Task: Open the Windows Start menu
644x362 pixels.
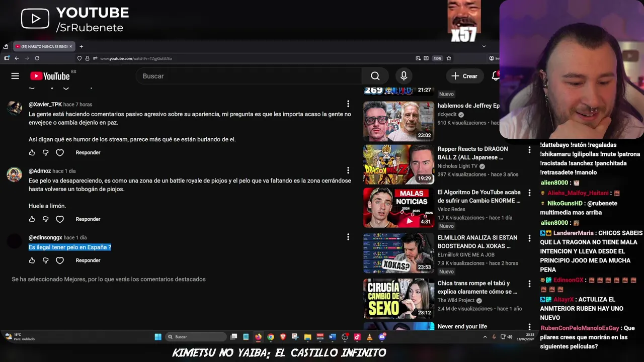Action: [x=158, y=337]
